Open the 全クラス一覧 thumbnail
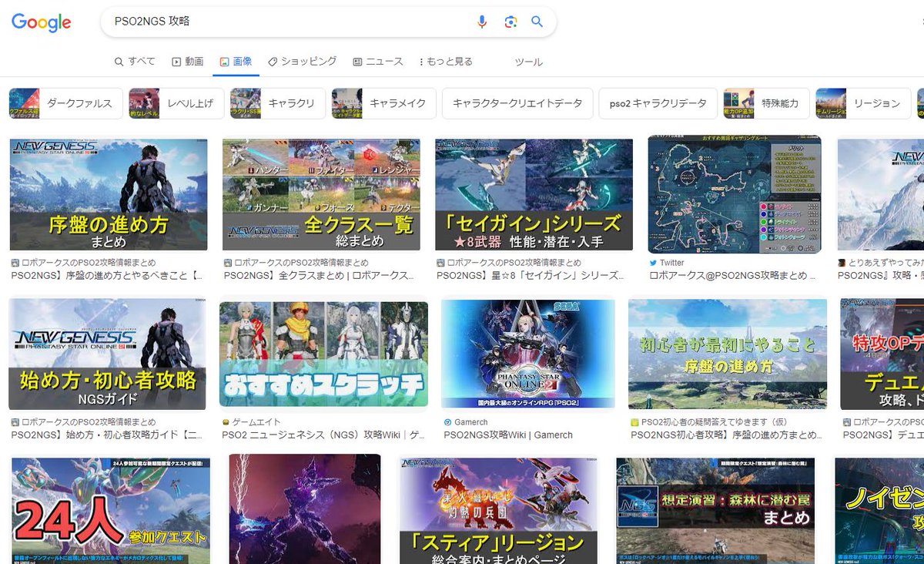Image resolution: width=924 pixels, height=564 pixels. coord(321,194)
